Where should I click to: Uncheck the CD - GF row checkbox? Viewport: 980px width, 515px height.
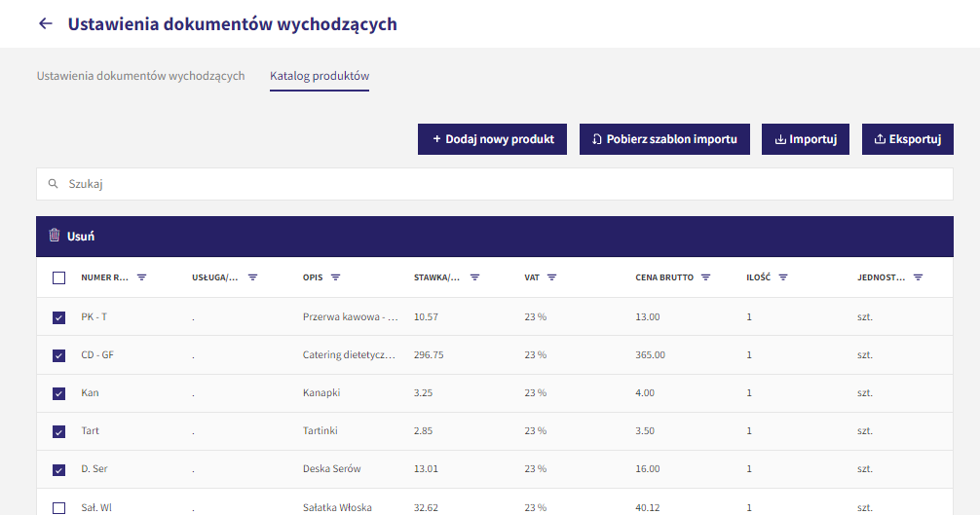tap(58, 355)
